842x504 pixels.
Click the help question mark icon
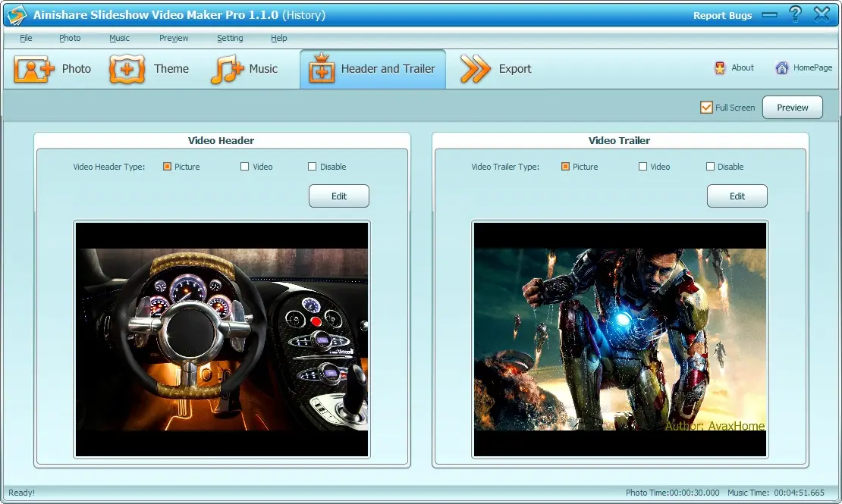coord(795,14)
